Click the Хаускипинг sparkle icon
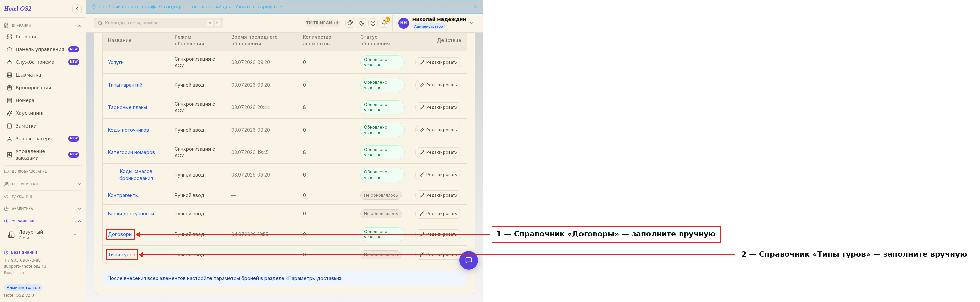The width and height of the screenshot is (980, 302). pyautogui.click(x=9, y=113)
